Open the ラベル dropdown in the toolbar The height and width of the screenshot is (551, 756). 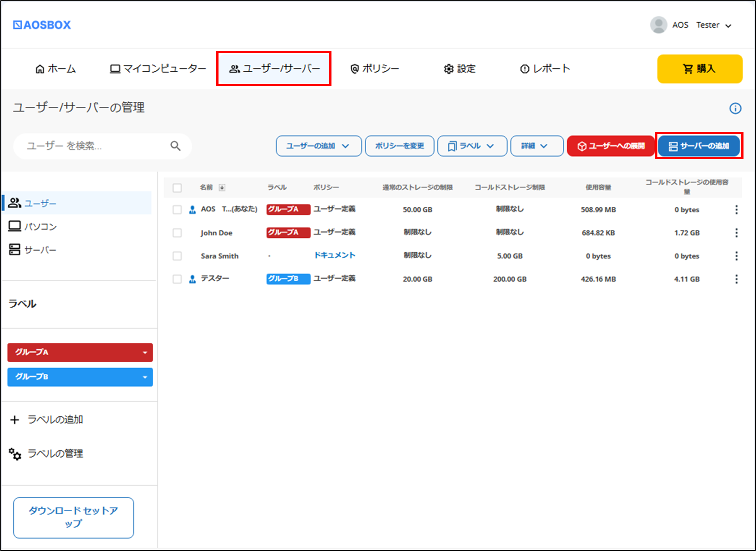pos(472,146)
